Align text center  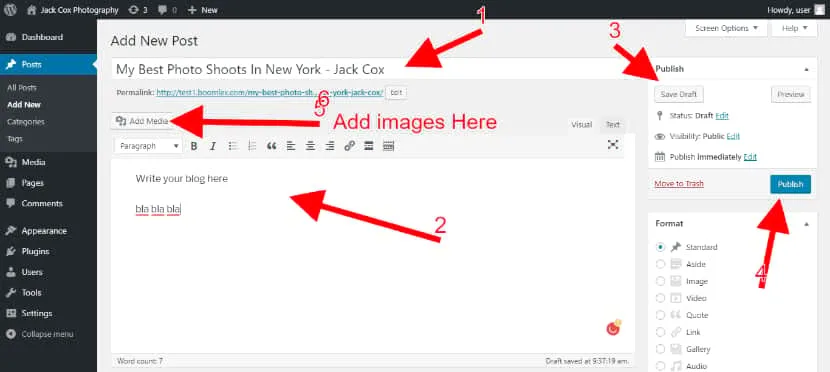coord(310,146)
